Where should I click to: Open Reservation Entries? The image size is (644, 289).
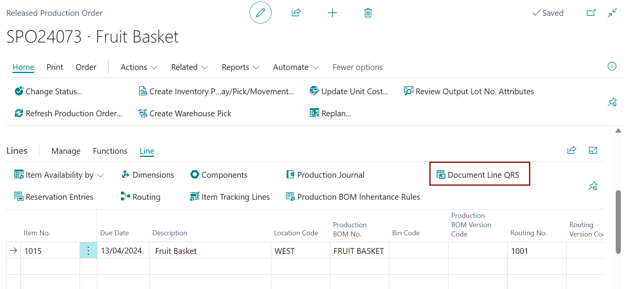(54, 197)
